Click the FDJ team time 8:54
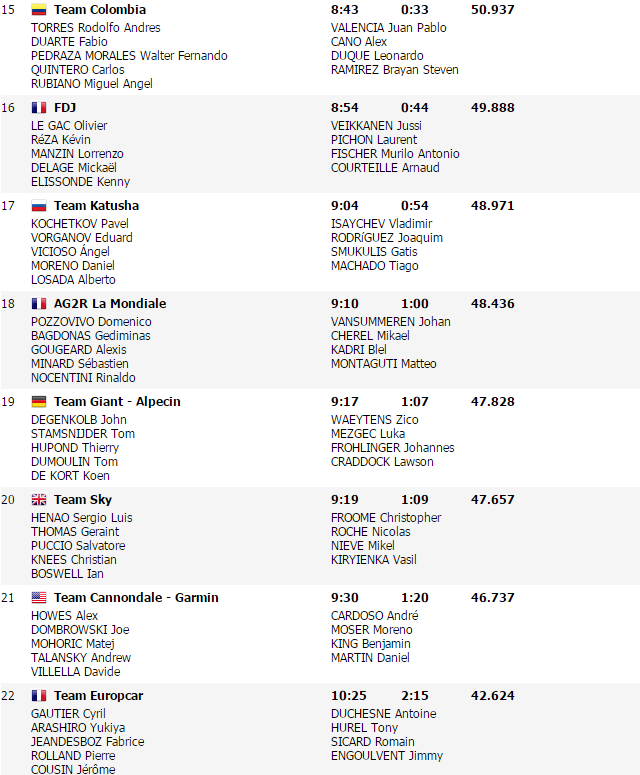 (345, 108)
